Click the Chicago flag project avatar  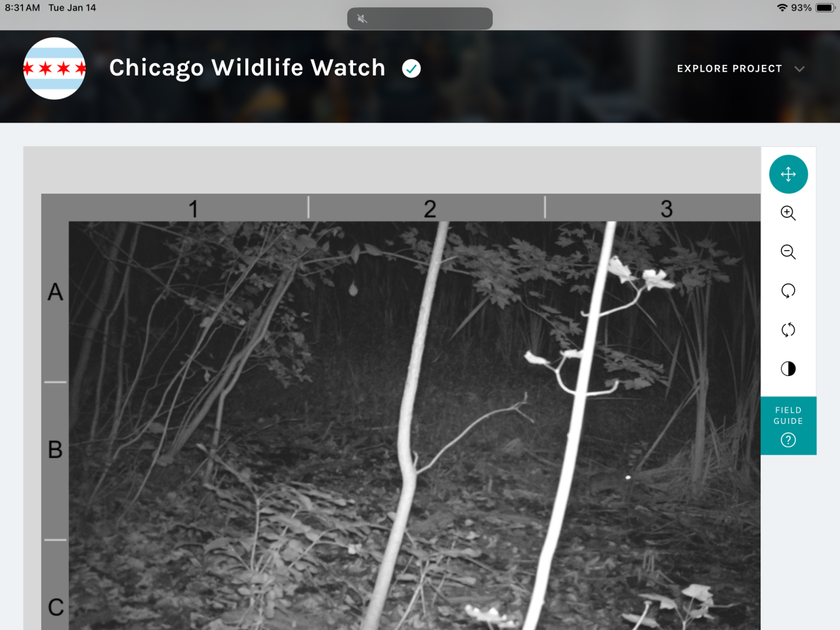click(54, 68)
